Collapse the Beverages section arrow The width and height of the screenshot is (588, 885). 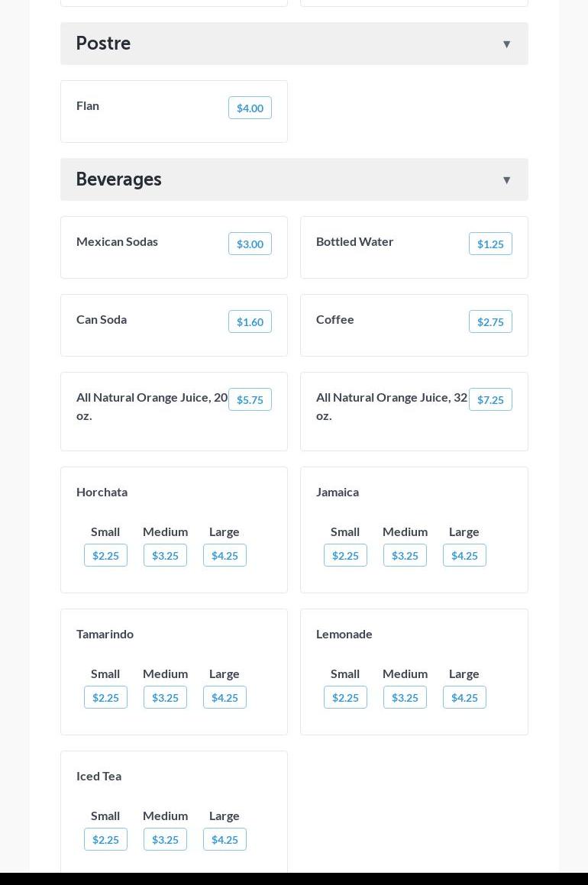tap(506, 180)
